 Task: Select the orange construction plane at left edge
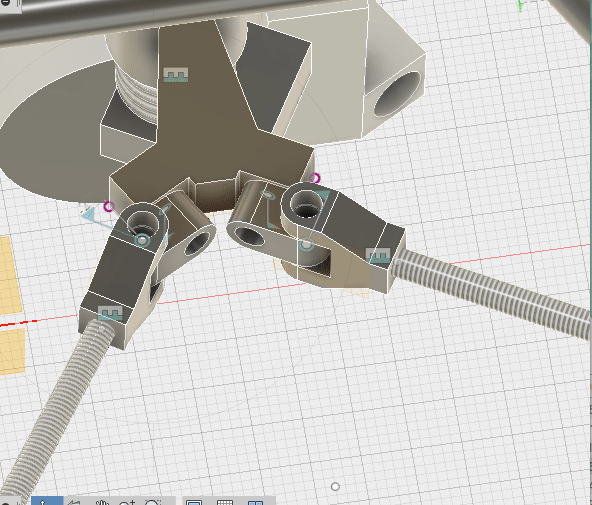pyautogui.click(x=11, y=276)
